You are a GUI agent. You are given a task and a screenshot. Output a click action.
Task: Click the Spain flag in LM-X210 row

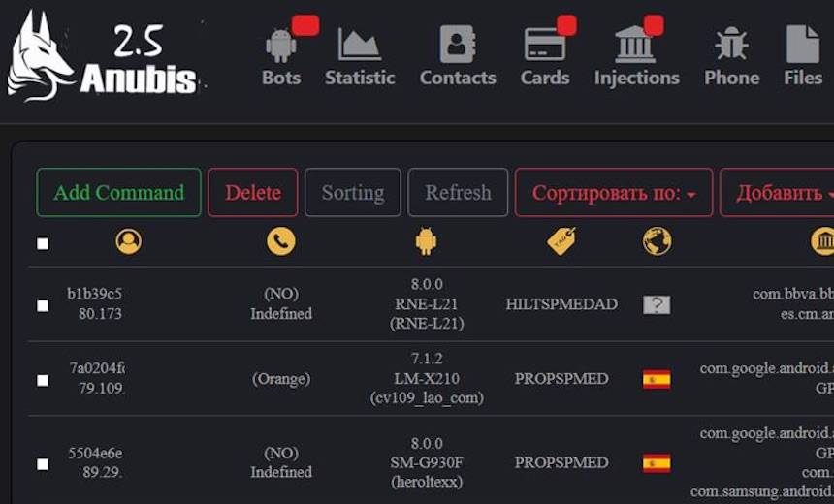click(x=657, y=379)
